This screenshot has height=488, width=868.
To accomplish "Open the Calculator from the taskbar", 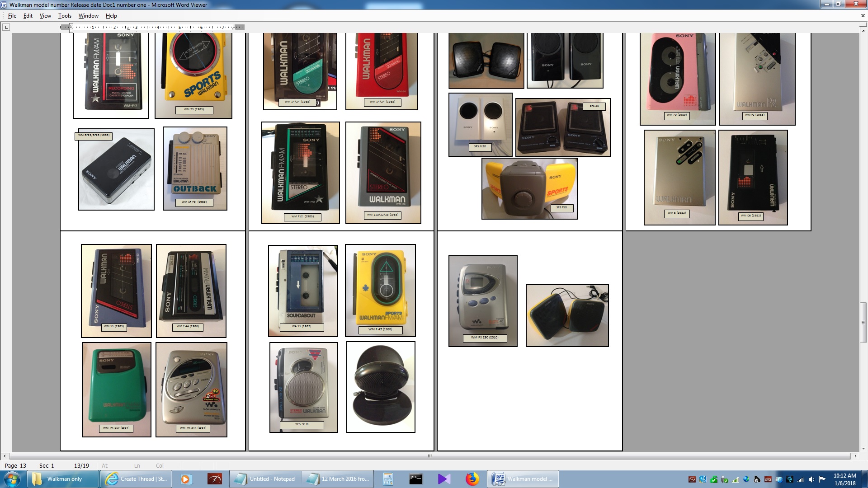I will 388,479.
